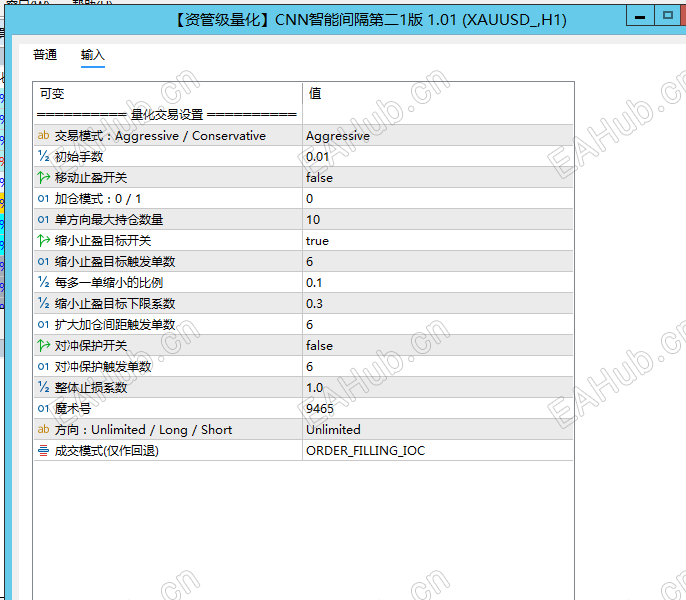Viewport: 686px width, 600px height.
Task: Click the bool arrow icon beside 对冲保护开关
Action: (43, 345)
